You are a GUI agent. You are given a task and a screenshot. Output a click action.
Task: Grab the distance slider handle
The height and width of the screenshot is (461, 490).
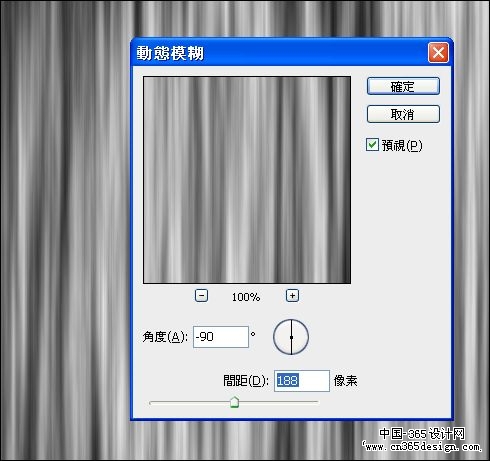(x=235, y=402)
